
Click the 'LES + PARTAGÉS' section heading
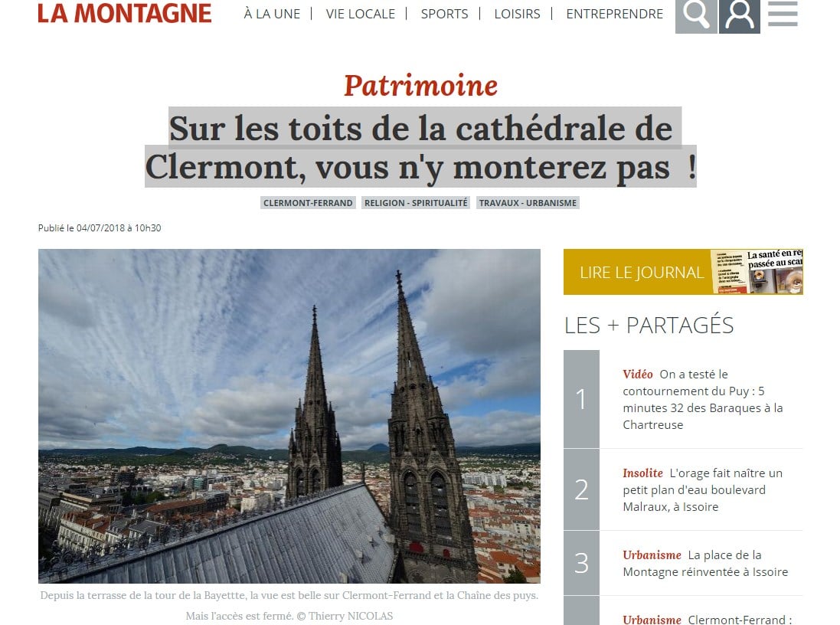(x=649, y=326)
